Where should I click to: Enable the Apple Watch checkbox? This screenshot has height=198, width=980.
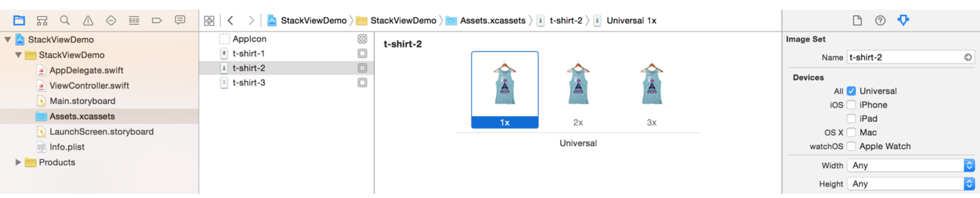[x=851, y=146]
